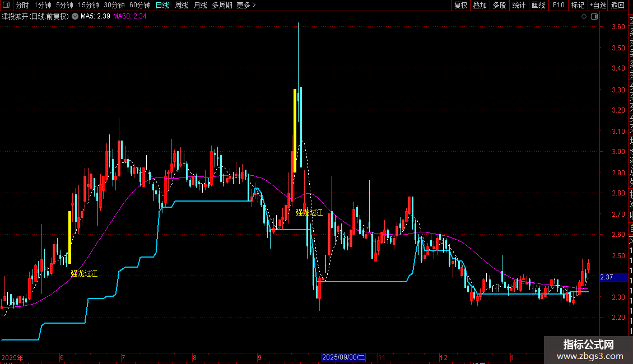The image size is (633, 364).
Task: Click the 强龙过江 label near June
Action: click(x=84, y=274)
